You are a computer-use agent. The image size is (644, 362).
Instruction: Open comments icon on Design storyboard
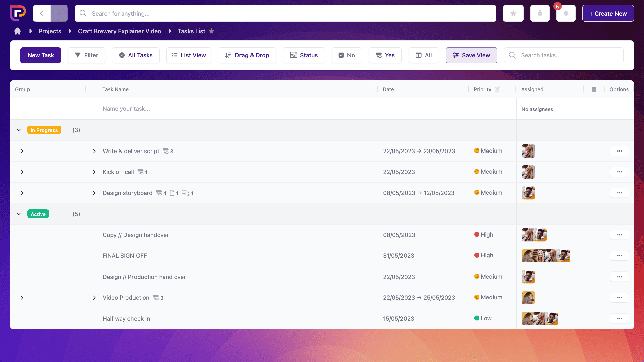(x=185, y=193)
